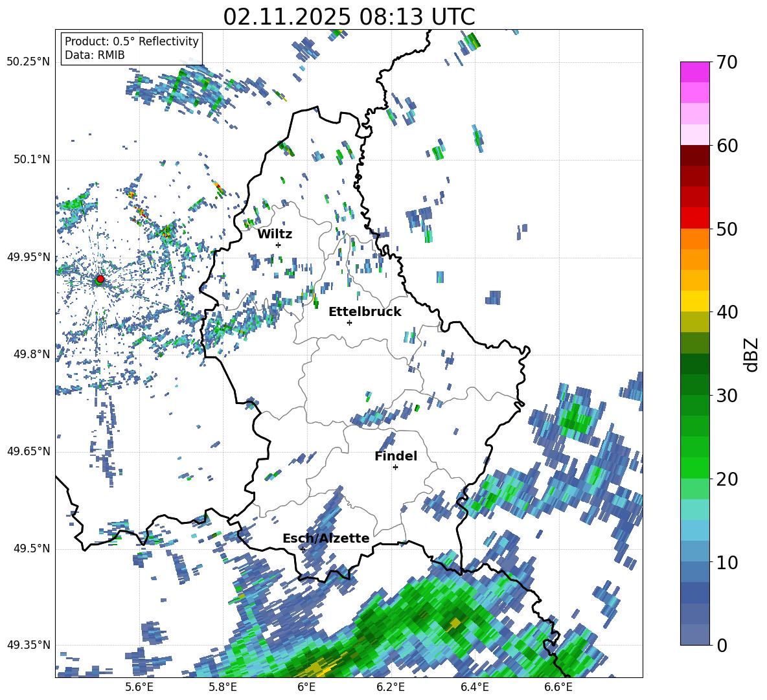Click the Ettelbruck city label
Screen dimensions: 767x700
(365, 311)
